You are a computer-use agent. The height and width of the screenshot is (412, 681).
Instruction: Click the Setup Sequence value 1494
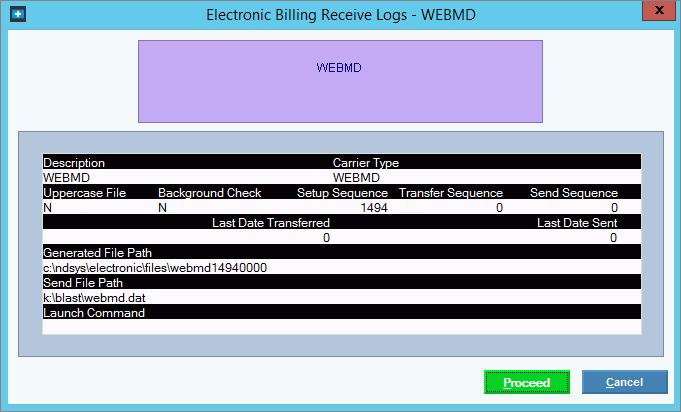coord(374,208)
